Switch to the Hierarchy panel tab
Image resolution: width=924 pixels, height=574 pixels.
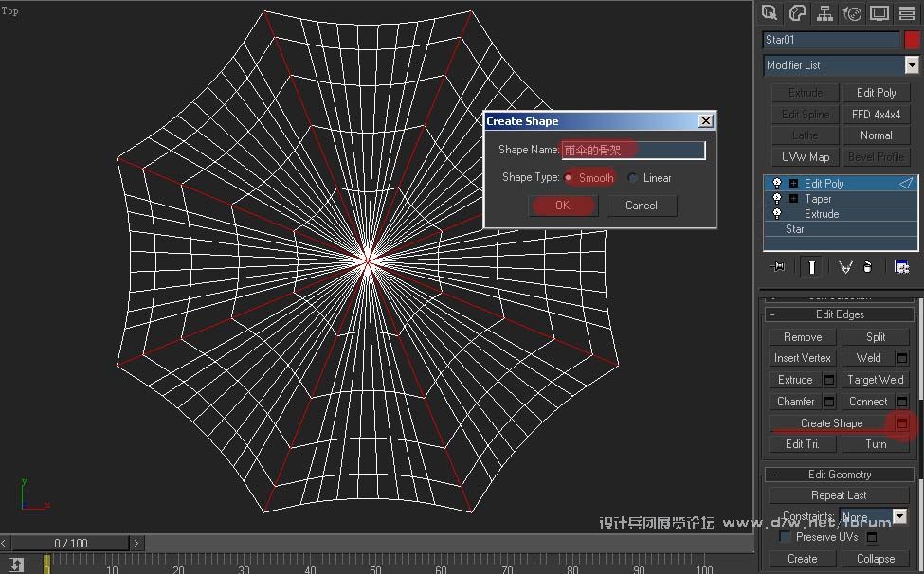coord(824,13)
